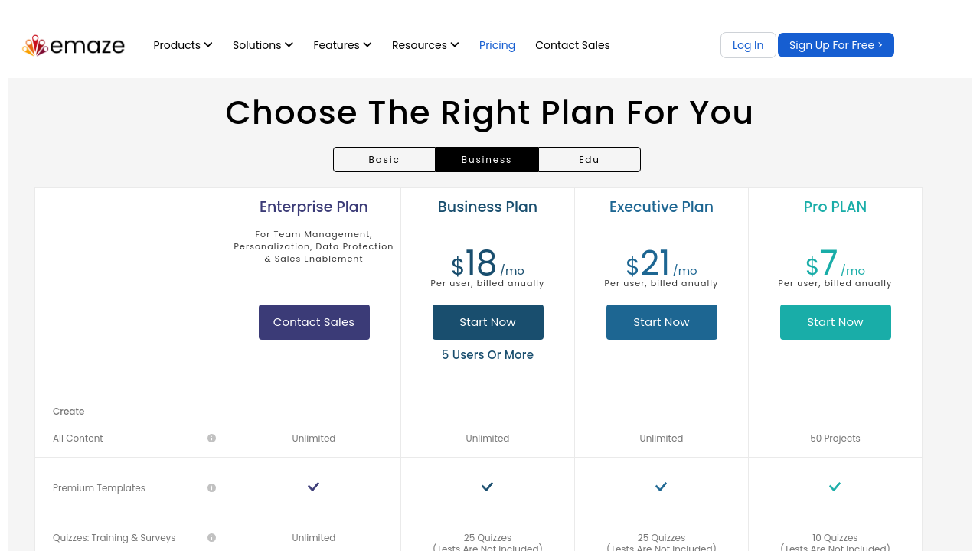Switch pricing toggle to Edu
980x551 pixels.
coord(589,160)
